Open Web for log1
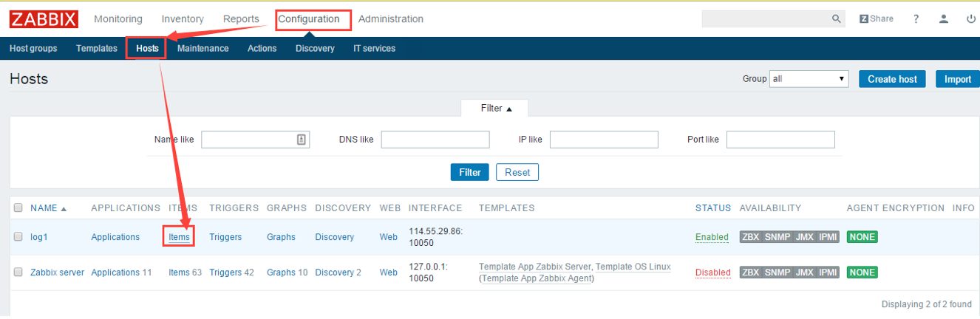This screenshot has height=319, width=980. tap(388, 237)
